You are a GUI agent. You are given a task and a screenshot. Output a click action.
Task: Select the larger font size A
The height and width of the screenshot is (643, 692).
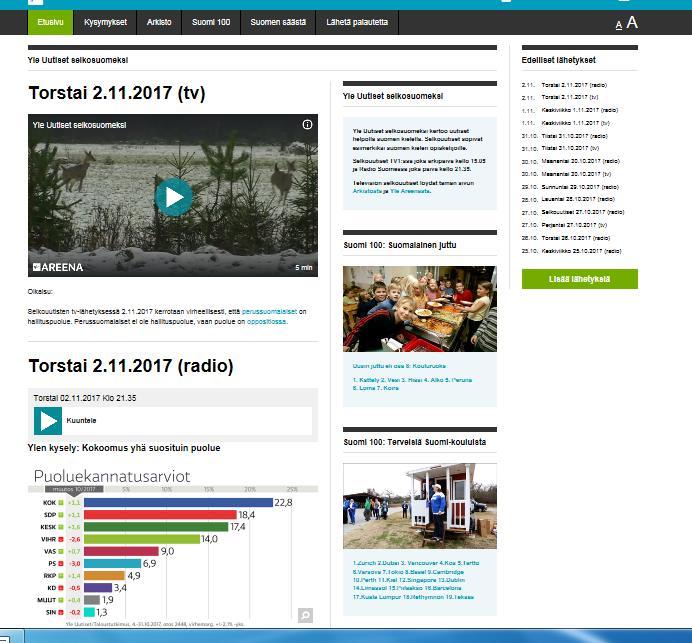[632, 23]
